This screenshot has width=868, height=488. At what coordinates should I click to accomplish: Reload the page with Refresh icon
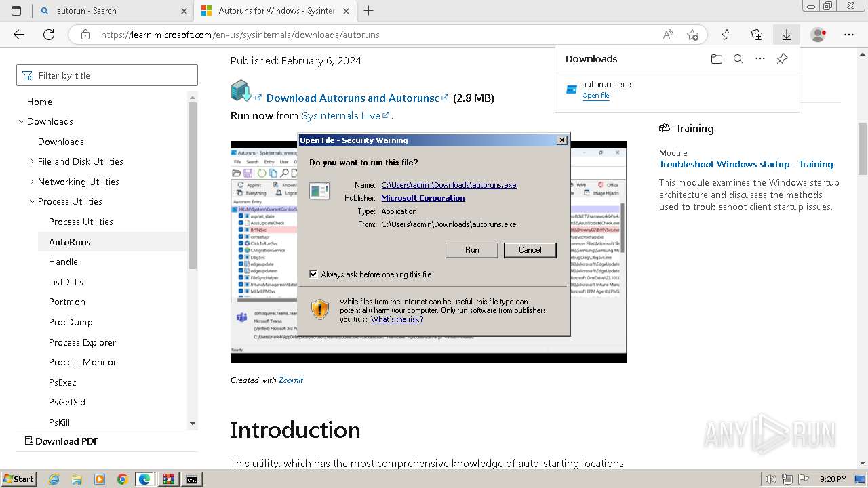click(x=49, y=35)
